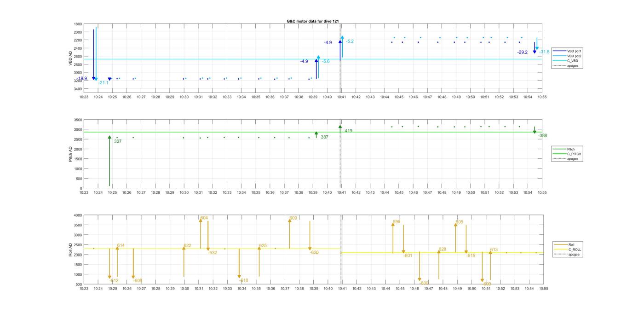Click the -620 roll data label

314,253
